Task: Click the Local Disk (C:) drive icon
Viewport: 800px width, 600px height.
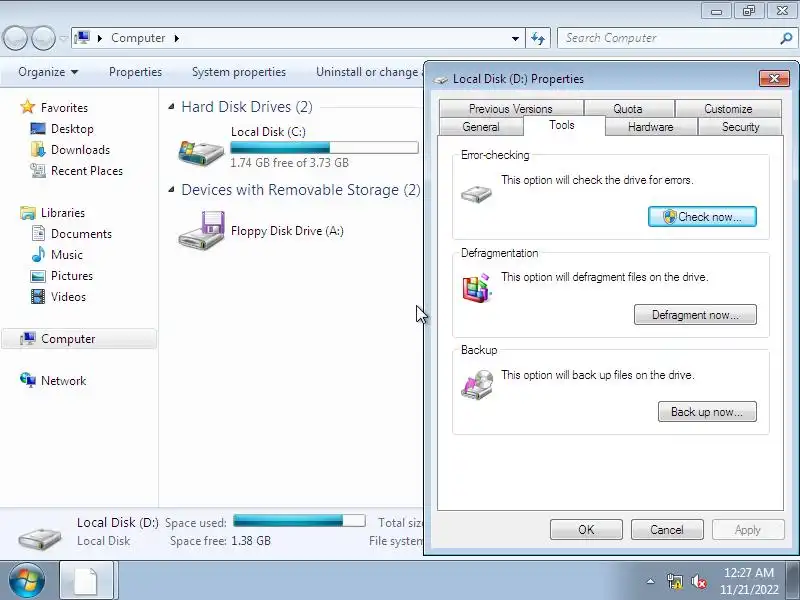Action: [x=201, y=152]
